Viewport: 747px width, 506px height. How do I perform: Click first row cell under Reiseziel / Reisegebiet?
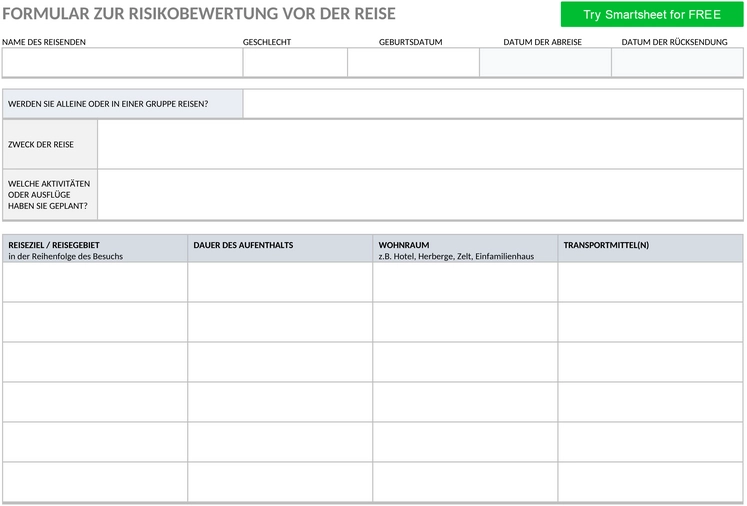tap(95, 282)
